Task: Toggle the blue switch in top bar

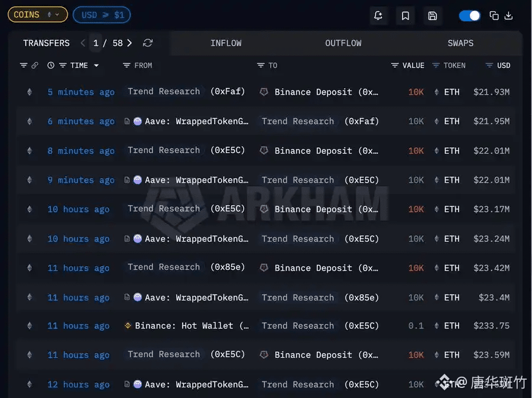Action: tap(470, 16)
